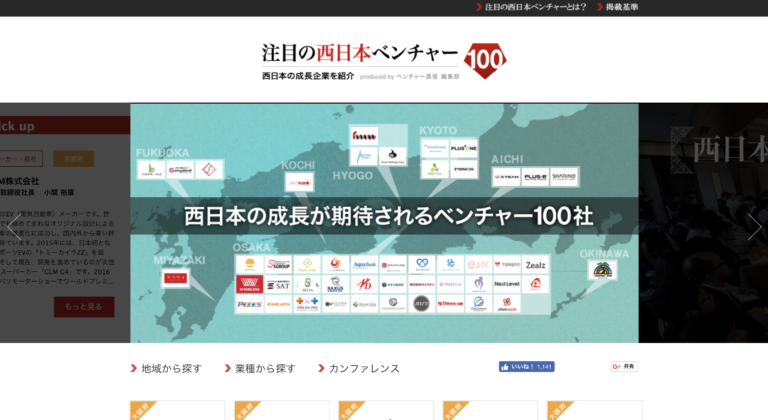Screen dimensions: 768x420
Task: Click the Smart Holdings logo in Hyogo group
Action: 392,156
